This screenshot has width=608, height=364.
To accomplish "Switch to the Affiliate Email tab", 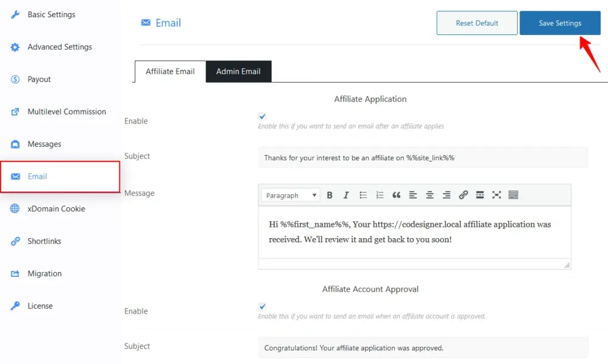I will coord(170,71).
